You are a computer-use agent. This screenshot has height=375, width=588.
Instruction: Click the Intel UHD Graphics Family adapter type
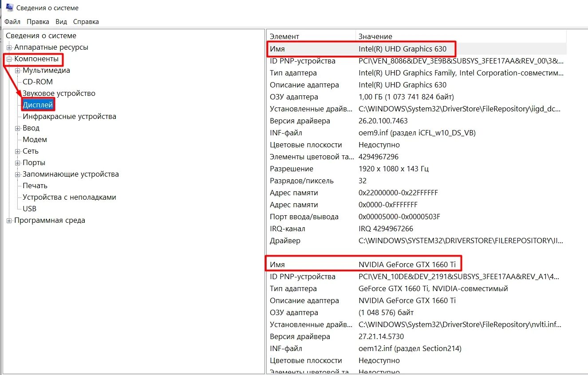[x=461, y=73]
